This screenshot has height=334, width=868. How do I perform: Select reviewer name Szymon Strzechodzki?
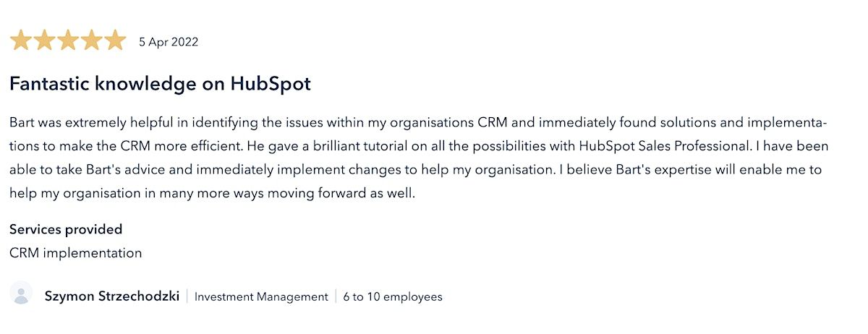(x=111, y=296)
